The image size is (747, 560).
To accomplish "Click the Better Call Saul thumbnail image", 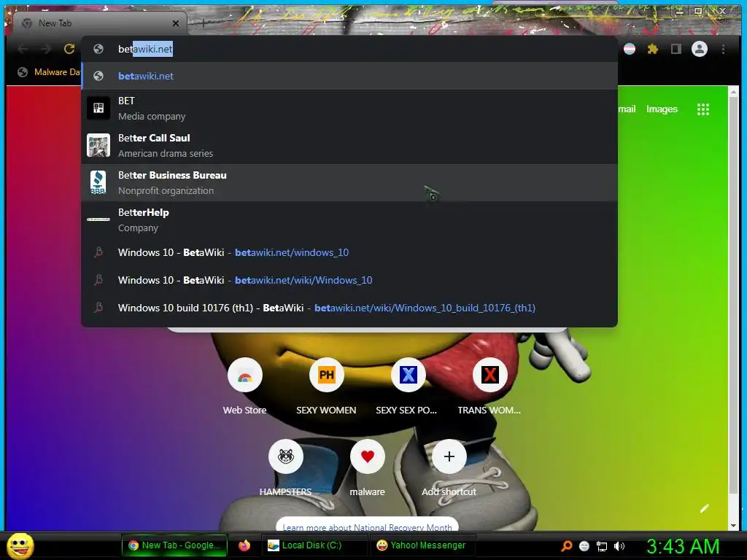I will tap(98, 145).
